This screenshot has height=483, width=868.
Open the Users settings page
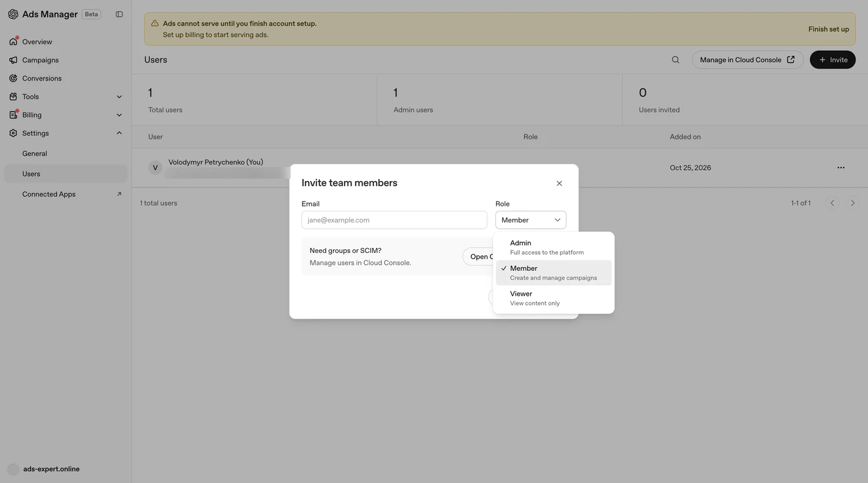point(66,174)
